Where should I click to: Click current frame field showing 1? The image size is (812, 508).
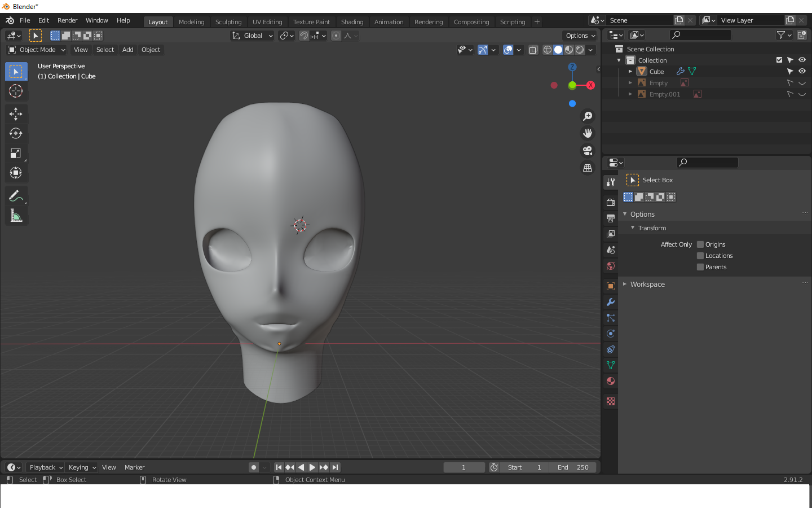coord(464,467)
